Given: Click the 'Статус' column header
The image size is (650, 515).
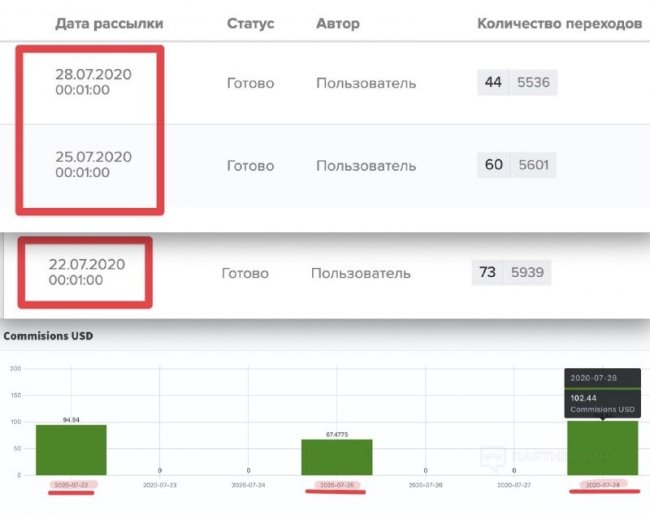Looking at the screenshot, I should pos(250,23).
